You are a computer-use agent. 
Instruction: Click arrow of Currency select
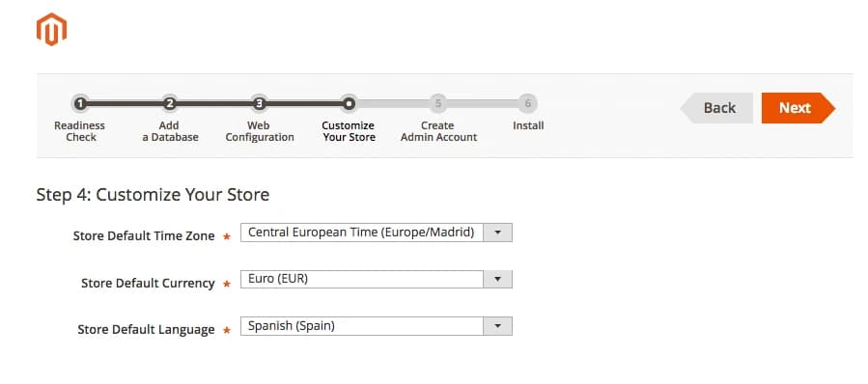click(x=497, y=279)
